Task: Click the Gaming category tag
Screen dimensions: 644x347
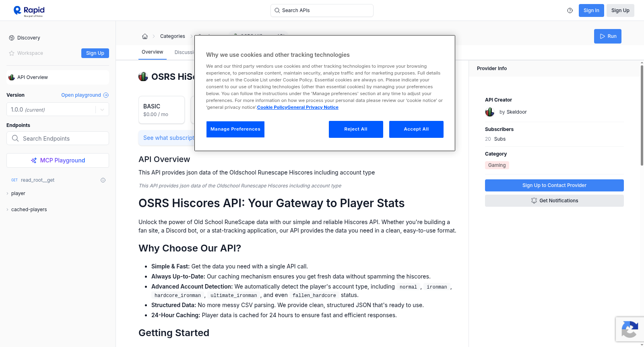Action: tap(497, 165)
